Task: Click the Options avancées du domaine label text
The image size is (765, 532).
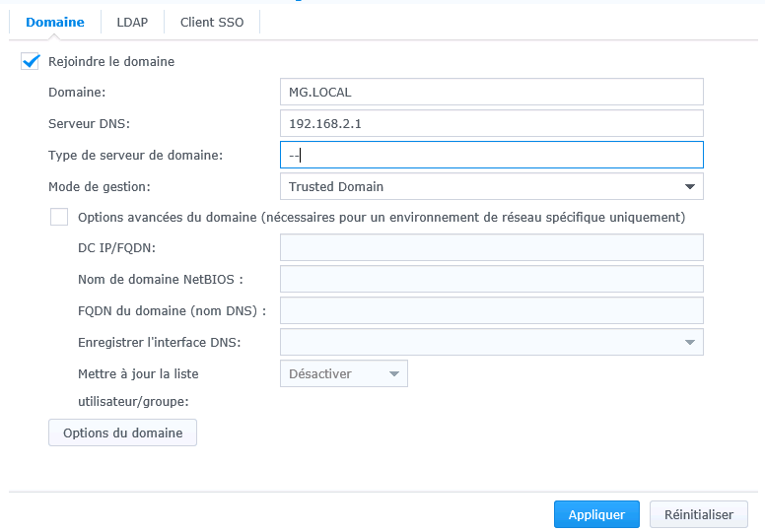Action: 382,217
